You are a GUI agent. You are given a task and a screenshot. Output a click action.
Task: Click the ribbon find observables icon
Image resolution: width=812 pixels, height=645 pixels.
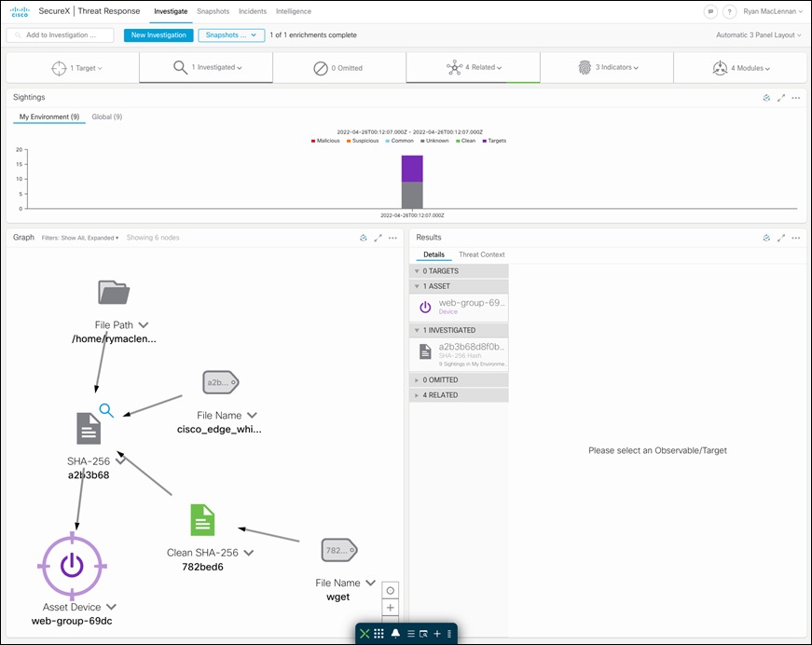[x=423, y=634]
